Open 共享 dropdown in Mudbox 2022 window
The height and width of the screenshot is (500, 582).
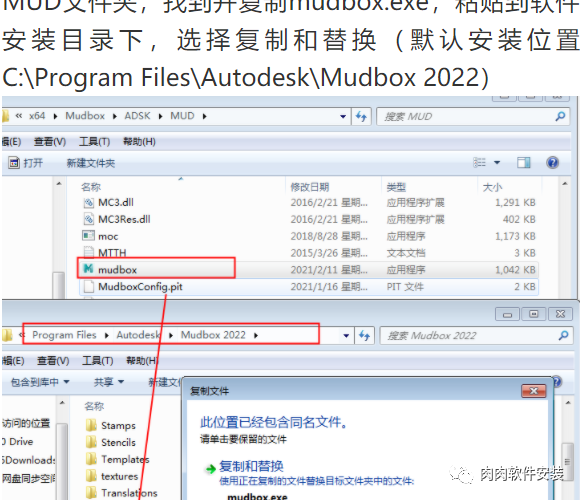pyautogui.click(x=109, y=382)
